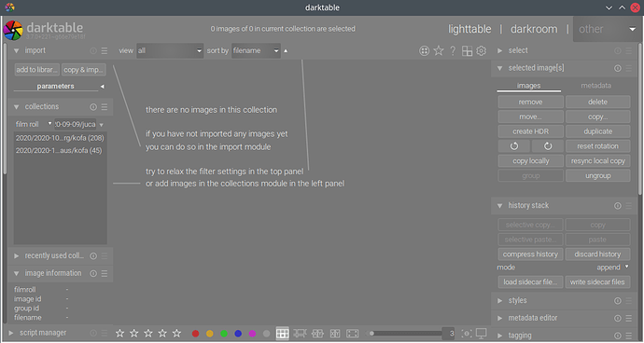Reset the selected image[s] module
644x343 pixels.
(x=618, y=68)
